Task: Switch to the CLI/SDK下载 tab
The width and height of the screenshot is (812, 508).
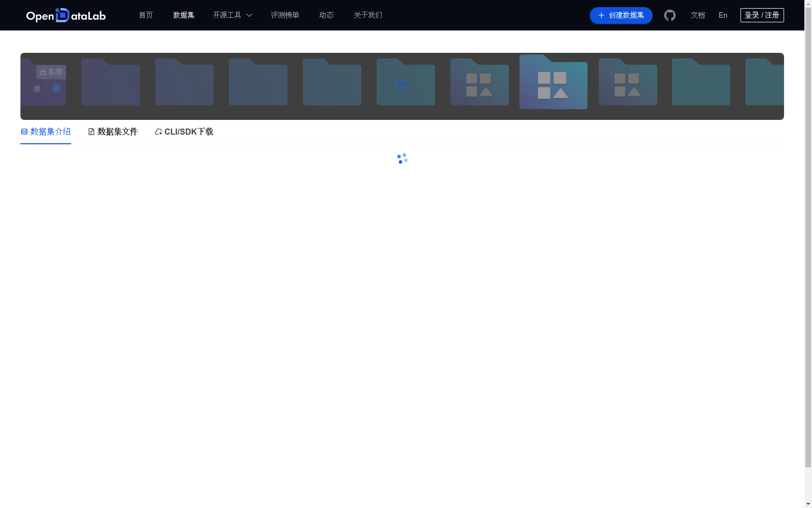Action: pyautogui.click(x=189, y=132)
